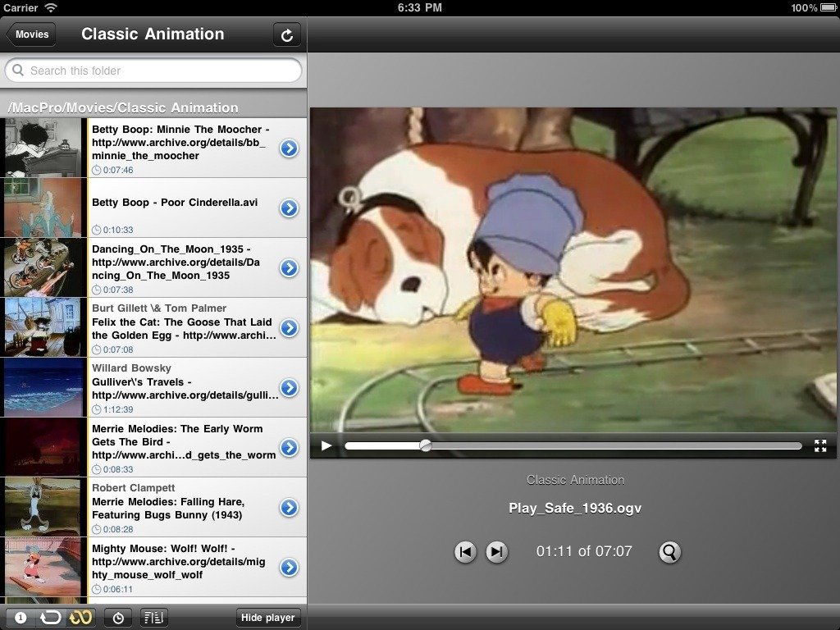Focus the Search this folder field

coord(153,71)
